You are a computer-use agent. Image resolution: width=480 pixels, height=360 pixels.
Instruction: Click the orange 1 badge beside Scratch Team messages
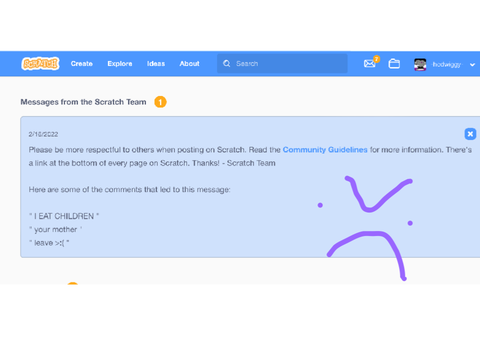(x=160, y=102)
